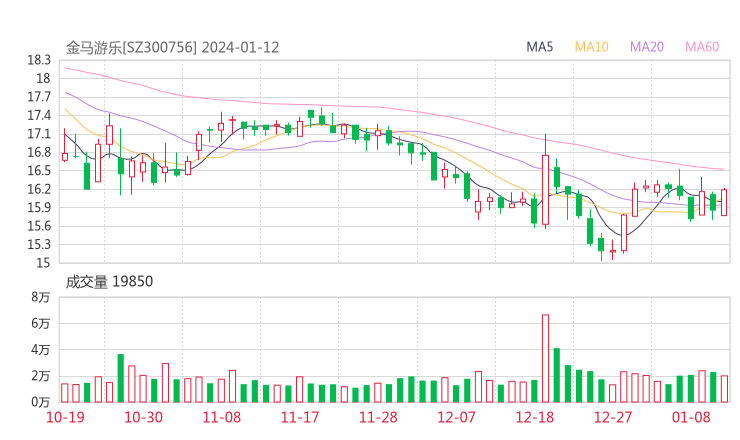Click the 12-27 date axis label
Image resolution: width=740 pixels, height=440 pixels.
(x=613, y=417)
